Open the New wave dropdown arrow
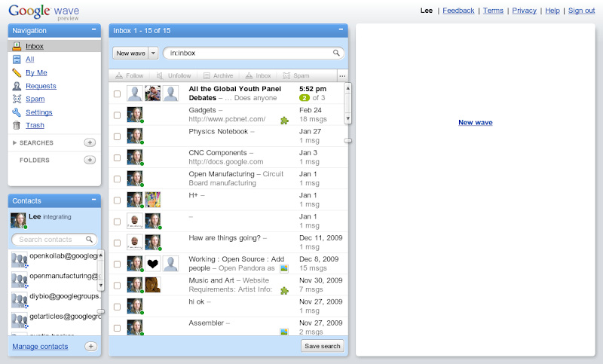Viewport: 603px width, 364px height. (153, 53)
